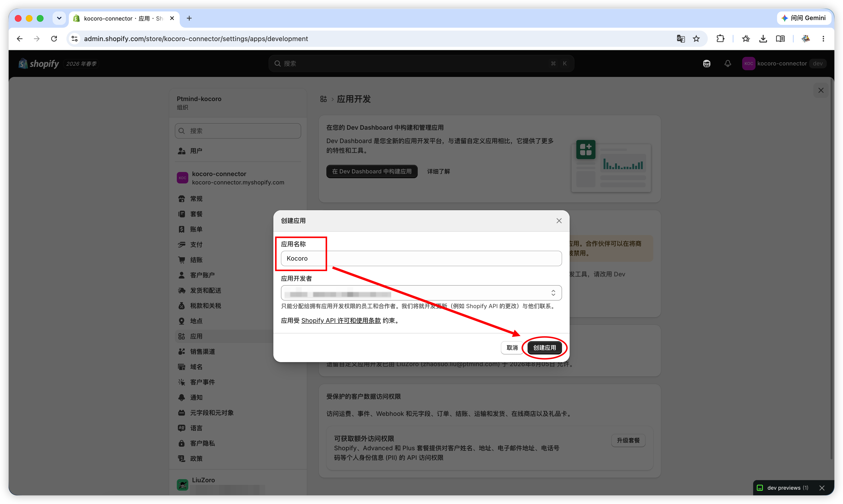Viewport: 843px width, 504px height.
Task: Click the breadcrumb apps grid icon
Action: tap(323, 99)
